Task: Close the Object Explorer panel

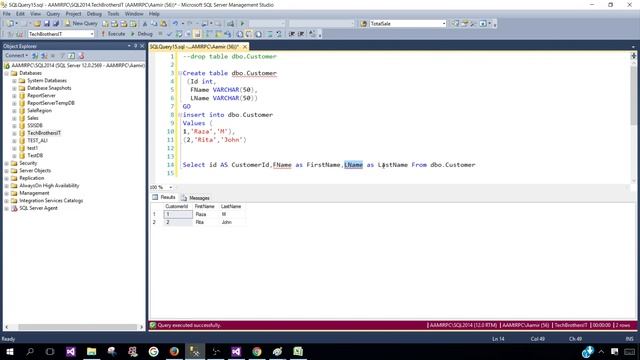Action: pos(142,46)
